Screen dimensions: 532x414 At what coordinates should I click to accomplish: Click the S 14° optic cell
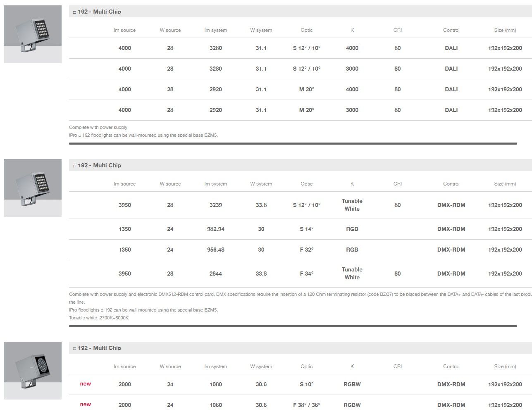pyautogui.click(x=306, y=229)
